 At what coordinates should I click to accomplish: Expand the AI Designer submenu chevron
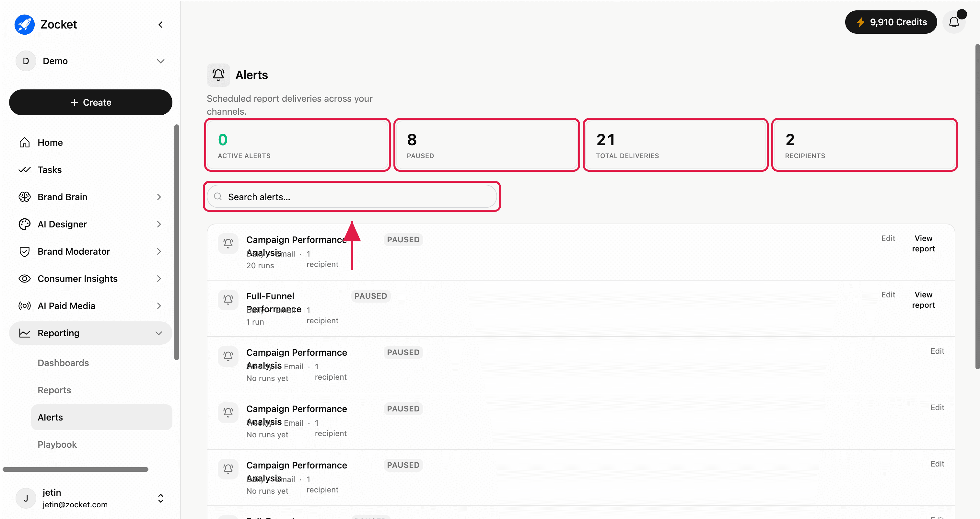[x=159, y=224]
